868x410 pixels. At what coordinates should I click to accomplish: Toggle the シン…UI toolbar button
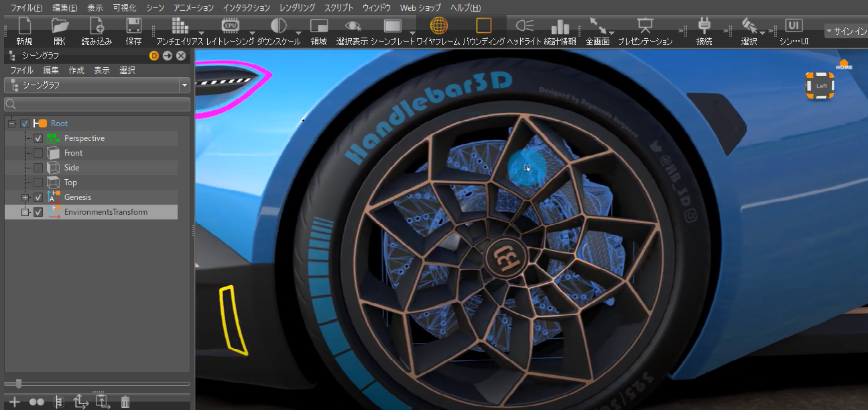(794, 31)
